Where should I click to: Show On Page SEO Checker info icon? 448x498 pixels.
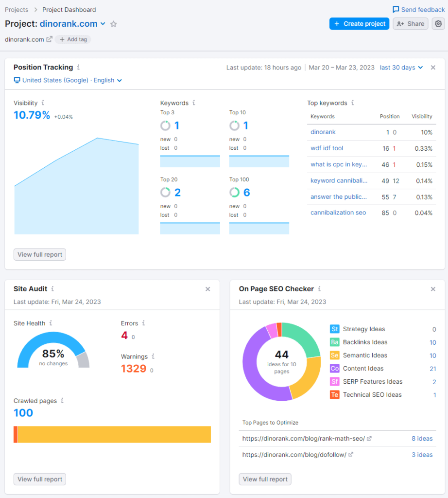320,289
